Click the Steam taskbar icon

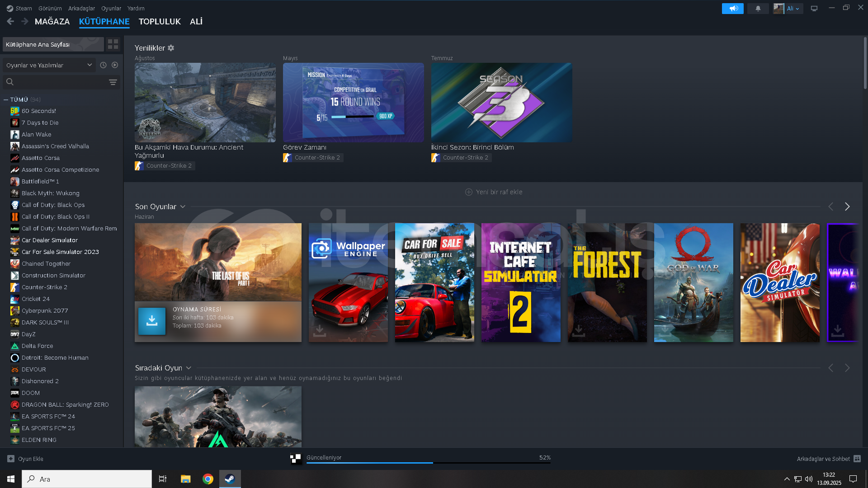[x=230, y=479]
